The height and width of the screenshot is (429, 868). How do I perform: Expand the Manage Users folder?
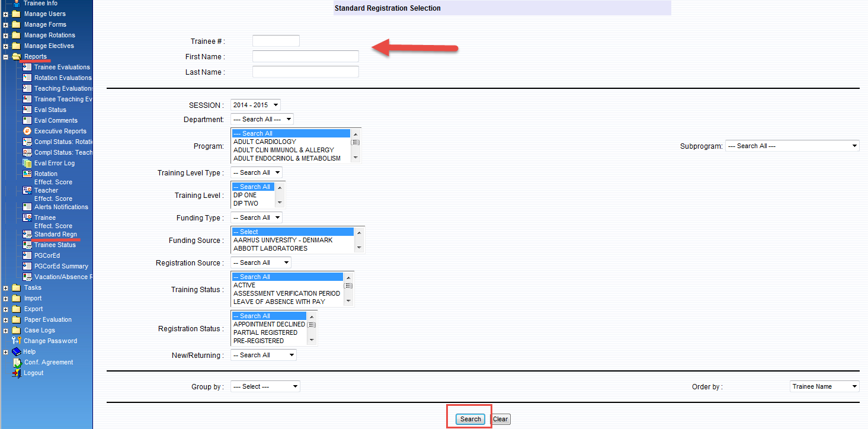(5, 14)
